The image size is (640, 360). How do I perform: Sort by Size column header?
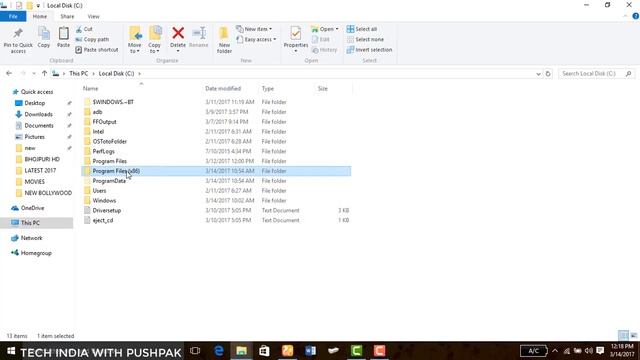[323, 89]
